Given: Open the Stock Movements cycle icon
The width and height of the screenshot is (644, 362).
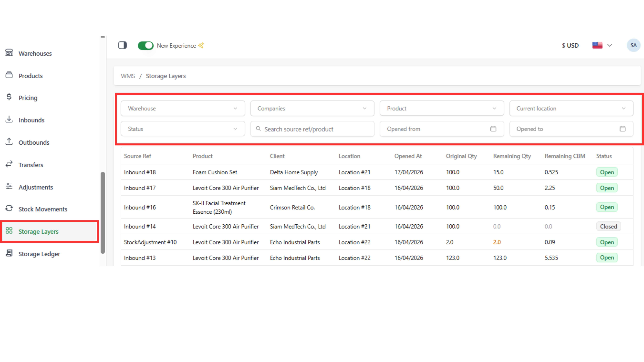Looking at the screenshot, I should click(x=9, y=208).
